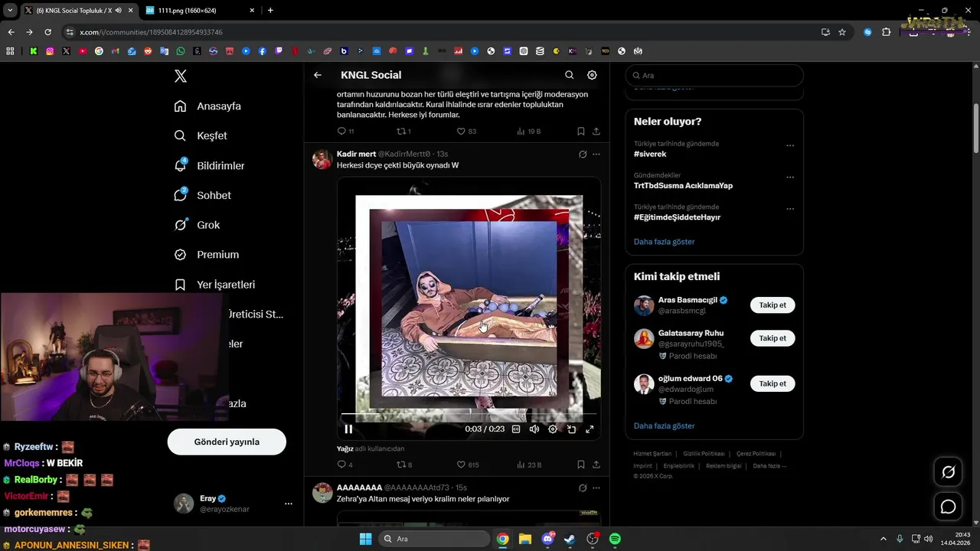Open Sohbet messages
The width and height of the screenshot is (980, 551).
pyautogui.click(x=202, y=195)
